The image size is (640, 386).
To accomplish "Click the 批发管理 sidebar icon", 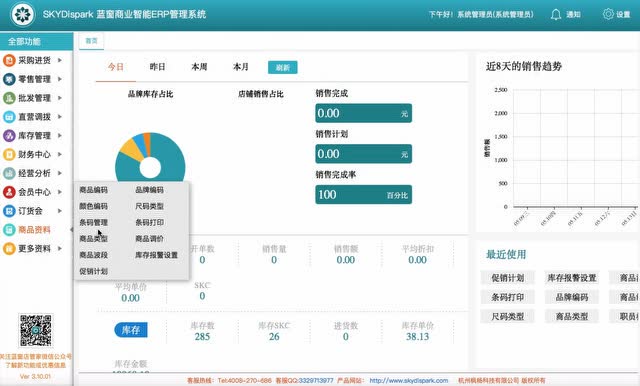I will [9, 98].
